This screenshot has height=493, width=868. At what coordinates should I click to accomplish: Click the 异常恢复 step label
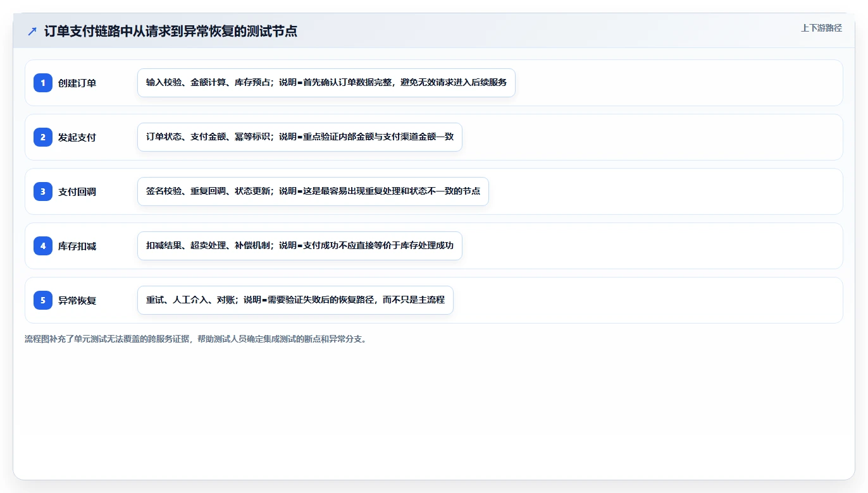77,300
